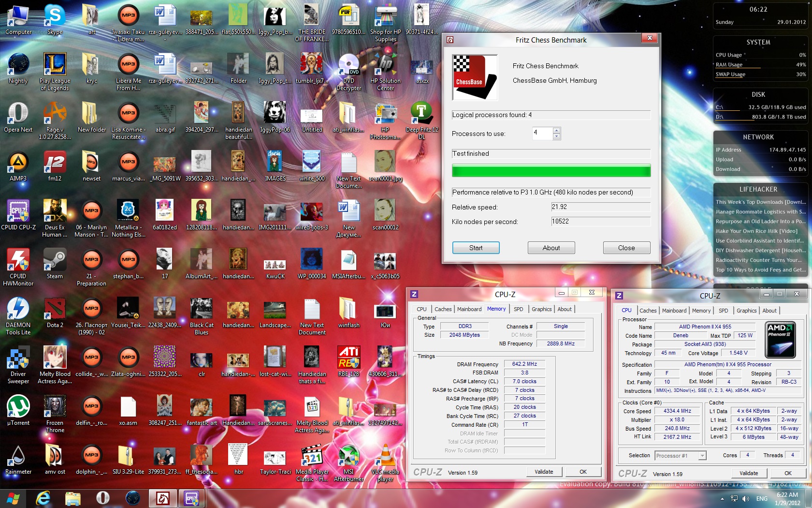Launch Media Player Classic shortcut
The image size is (812, 508).
pos(312,463)
